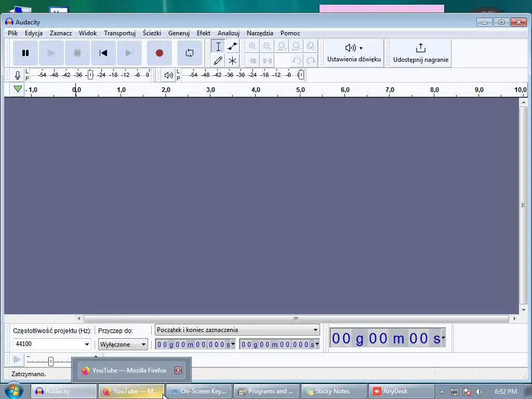
Task: Click the Fit selection to width icon
Action: pyautogui.click(x=282, y=46)
